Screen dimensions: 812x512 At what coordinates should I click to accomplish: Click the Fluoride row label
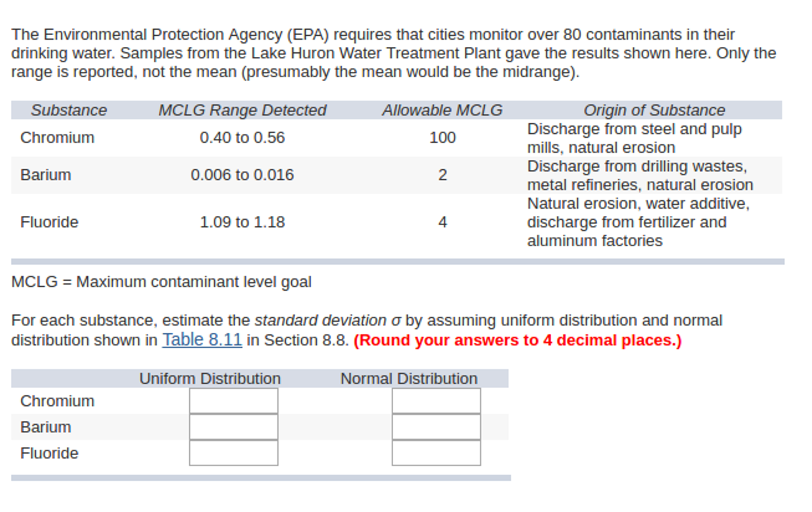[x=50, y=222]
